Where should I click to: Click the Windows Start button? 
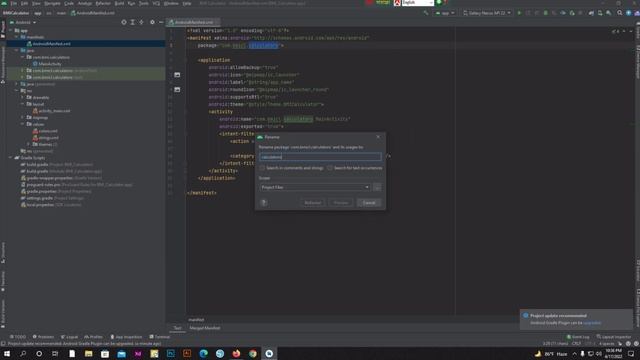(x=7, y=353)
